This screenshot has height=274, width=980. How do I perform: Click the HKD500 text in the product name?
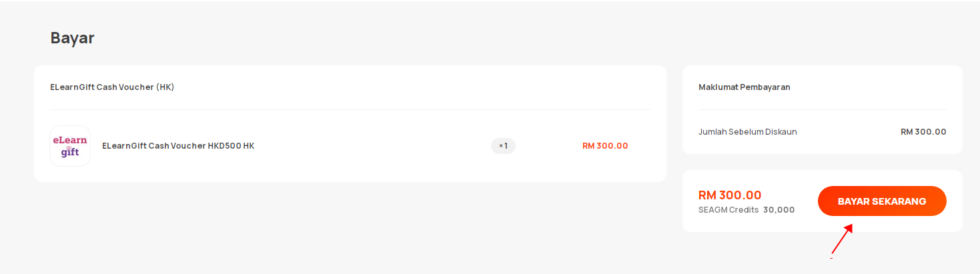pos(223,146)
